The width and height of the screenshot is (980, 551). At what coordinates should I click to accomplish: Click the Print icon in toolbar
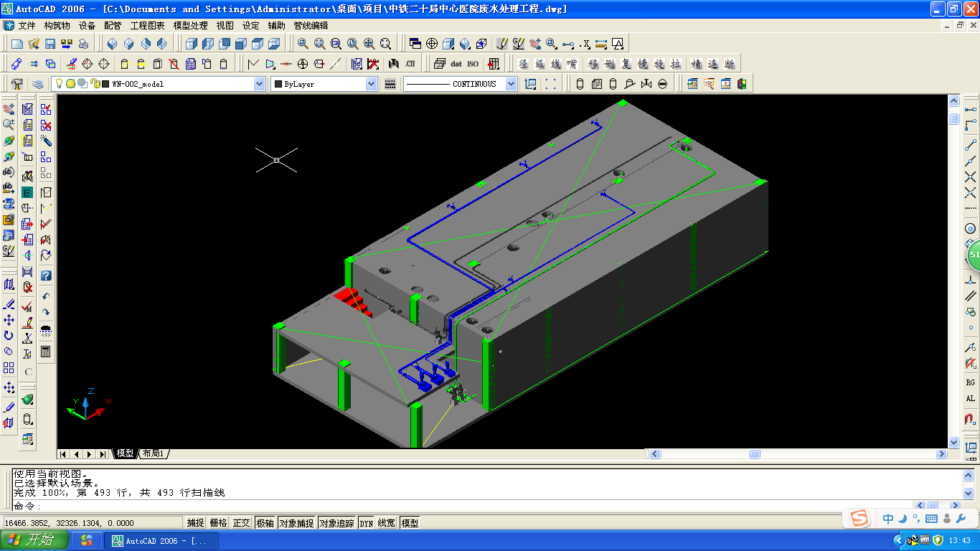pos(85,44)
